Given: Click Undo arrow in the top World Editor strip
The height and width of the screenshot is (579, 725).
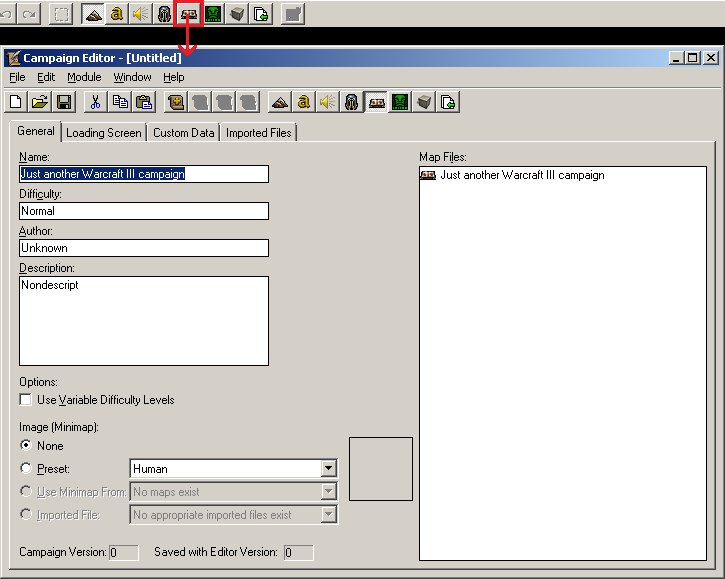Looking at the screenshot, I should (7, 14).
